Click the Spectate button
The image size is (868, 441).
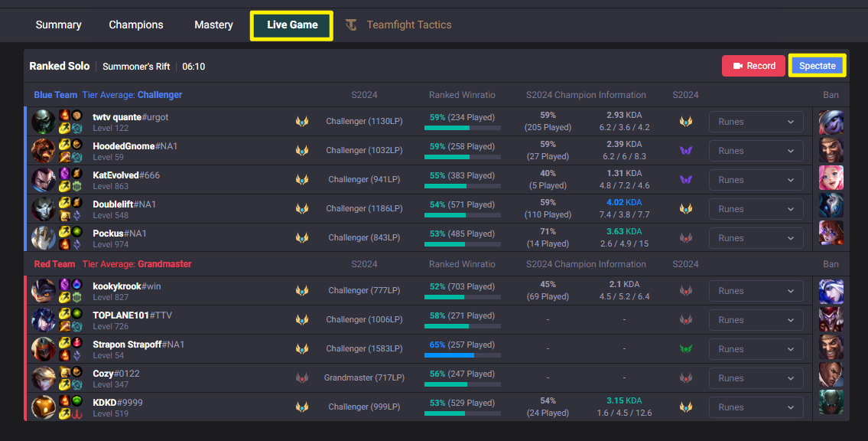click(817, 66)
